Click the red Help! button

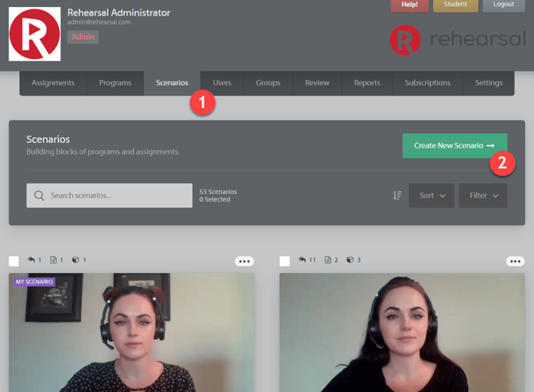pyautogui.click(x=409, y=5)
